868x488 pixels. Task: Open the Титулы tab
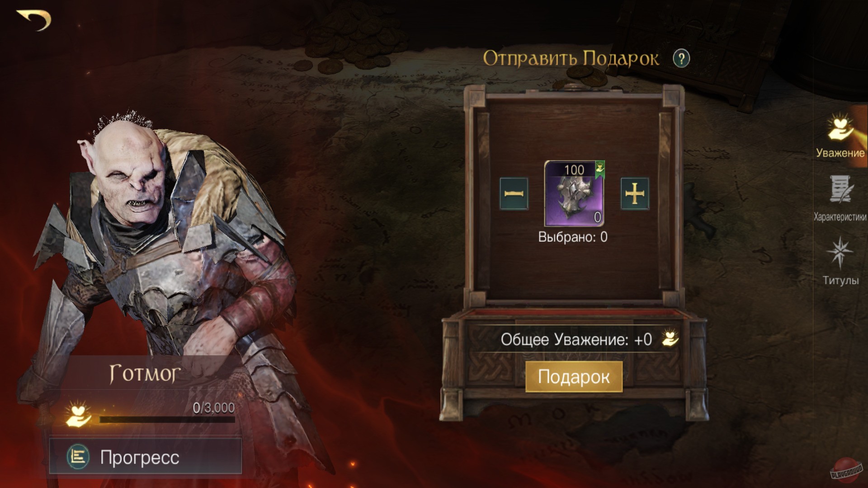(x=840, y=261)
